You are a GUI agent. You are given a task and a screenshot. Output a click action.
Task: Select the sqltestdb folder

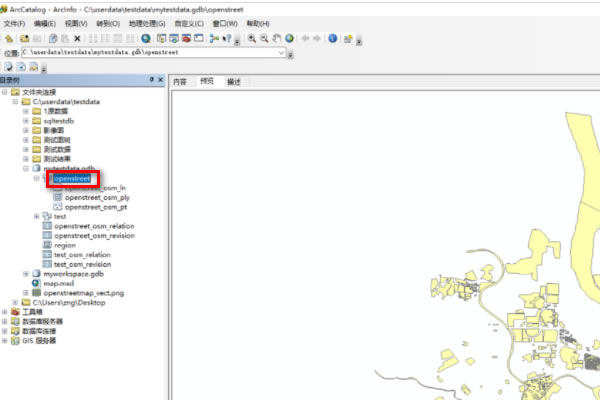click(59, 121)
